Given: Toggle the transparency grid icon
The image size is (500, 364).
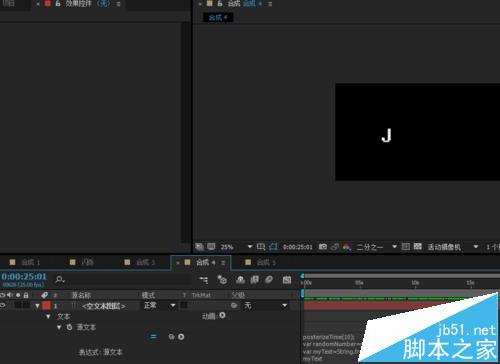Looking at the screenshot, I should [418, 247].
